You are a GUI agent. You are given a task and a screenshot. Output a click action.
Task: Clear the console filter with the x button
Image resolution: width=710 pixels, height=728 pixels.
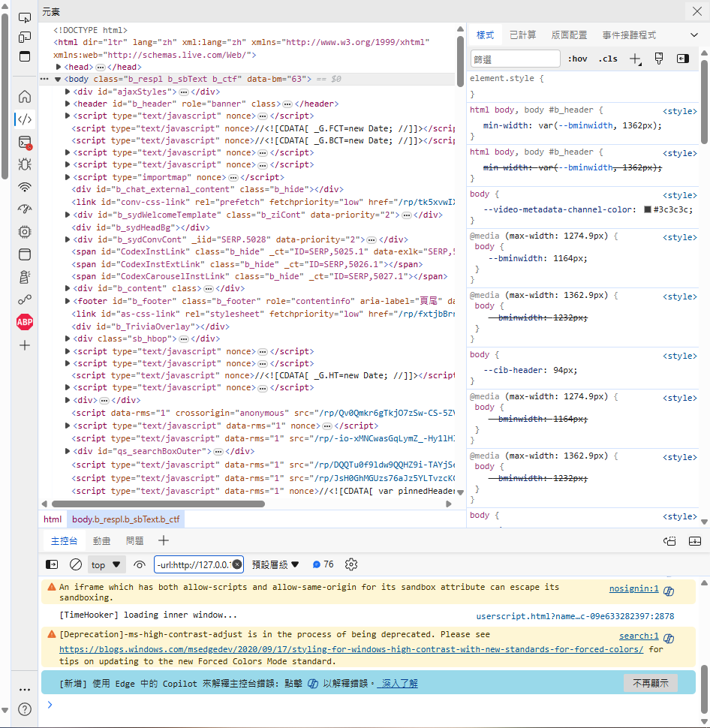(x=237, y=564)
